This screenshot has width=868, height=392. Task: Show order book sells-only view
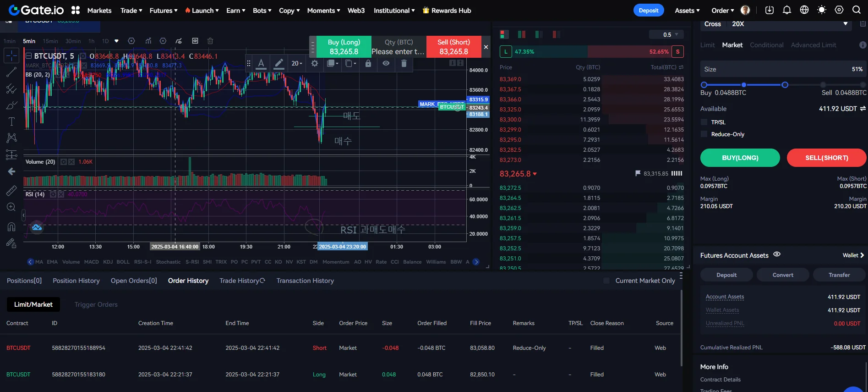point(556,34)
